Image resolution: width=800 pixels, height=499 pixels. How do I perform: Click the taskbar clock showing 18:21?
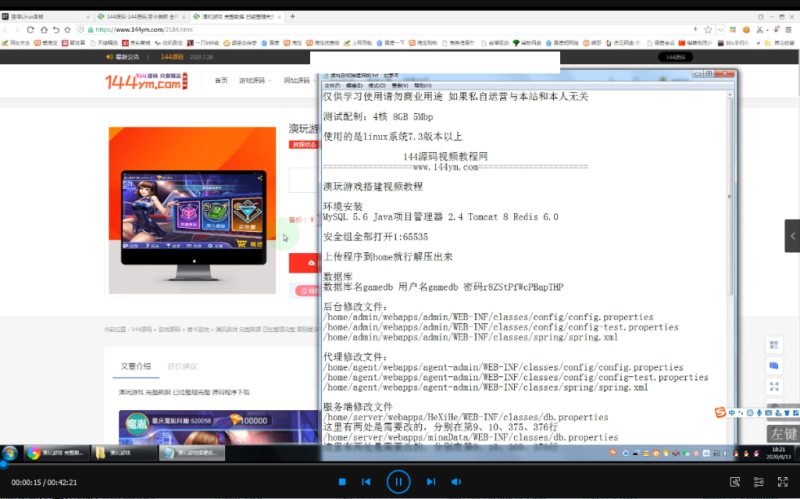tap(779, 453)
